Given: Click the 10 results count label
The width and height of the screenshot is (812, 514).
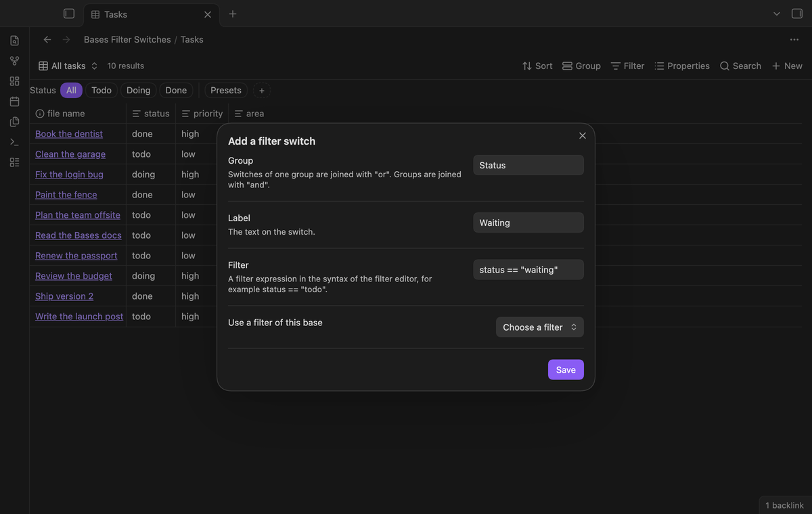Looking at the screenshot, I should tap(126, 66).
